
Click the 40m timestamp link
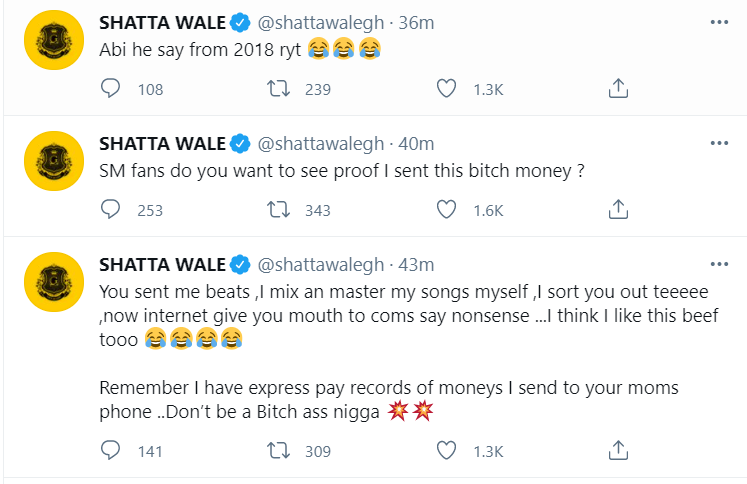pyautogui.click(x=415, y=144)
